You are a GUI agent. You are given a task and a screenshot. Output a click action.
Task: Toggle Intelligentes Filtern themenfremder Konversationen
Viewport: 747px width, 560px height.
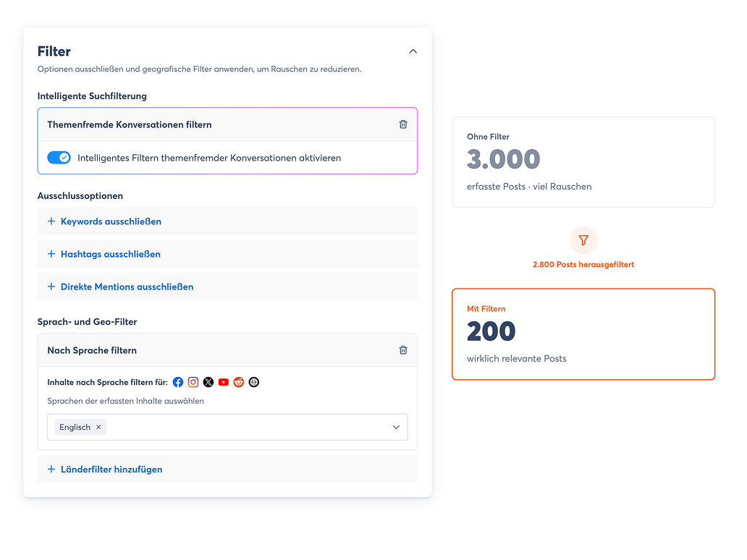[x=59, y=158]
